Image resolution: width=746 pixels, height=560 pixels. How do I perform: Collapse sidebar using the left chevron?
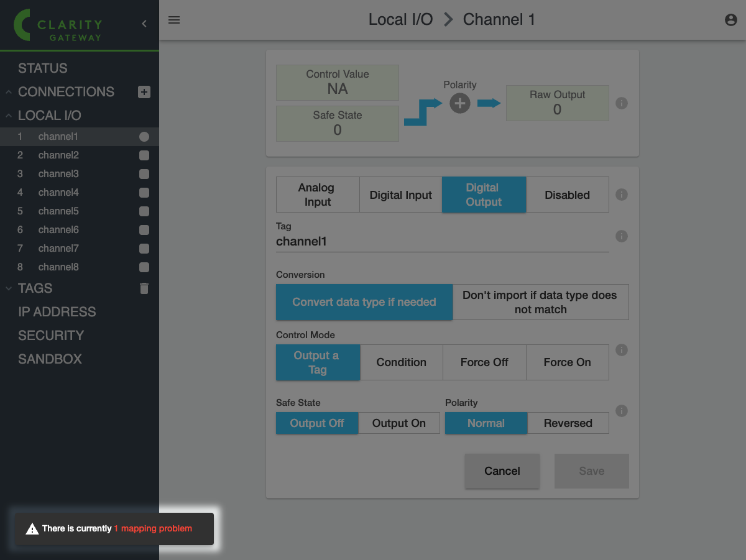pos(144,24)
